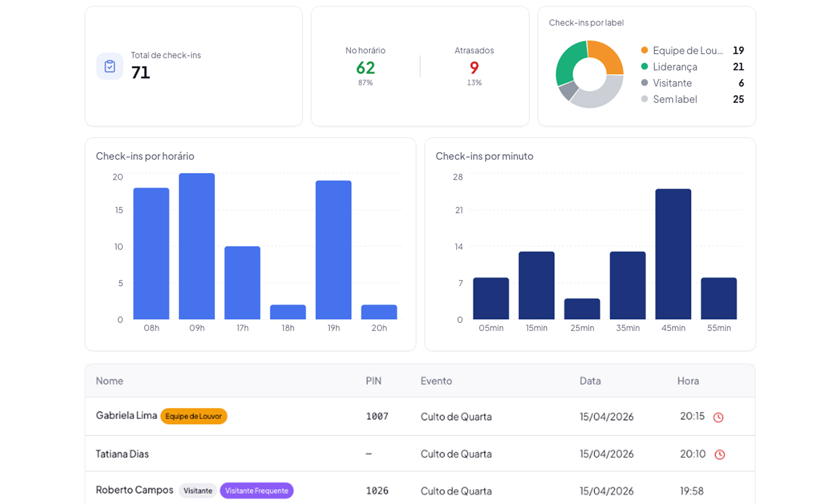Click the 45min bar in minute chart
840x504 pixels.
click(673, 254)
